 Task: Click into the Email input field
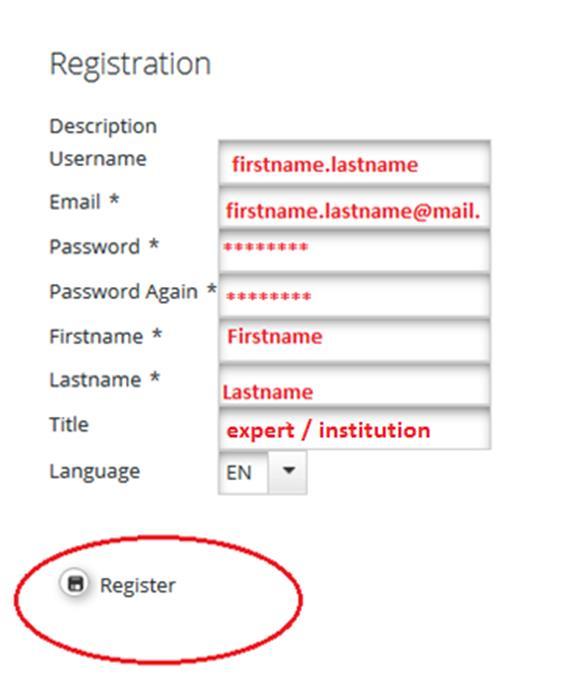click(354, 208)
